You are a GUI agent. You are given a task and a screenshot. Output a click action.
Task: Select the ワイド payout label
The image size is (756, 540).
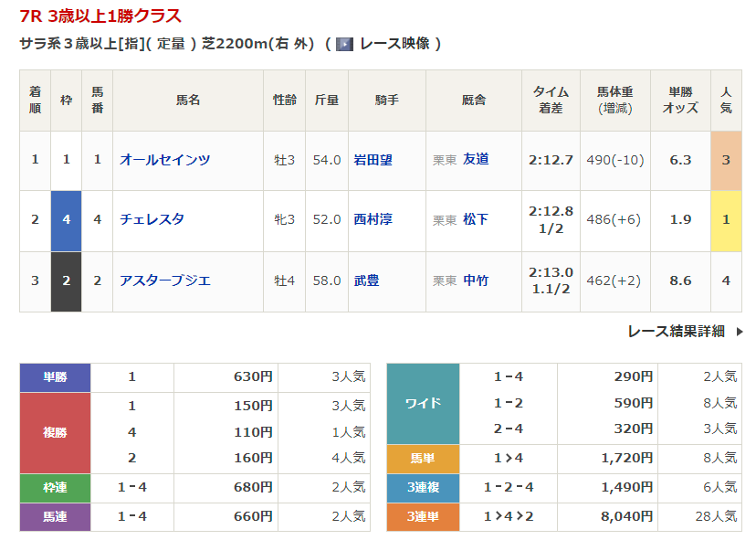[x=422, y=403]
